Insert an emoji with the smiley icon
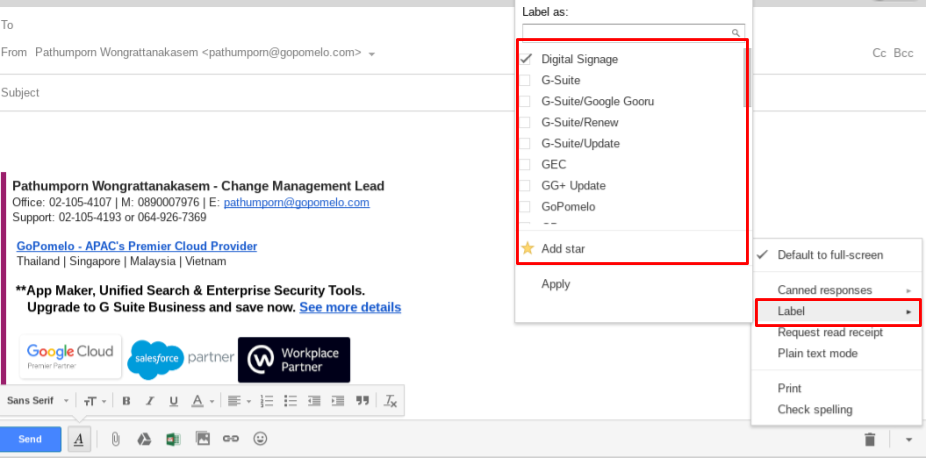Viewport: 926px width, 458px height. click(260, 439)
